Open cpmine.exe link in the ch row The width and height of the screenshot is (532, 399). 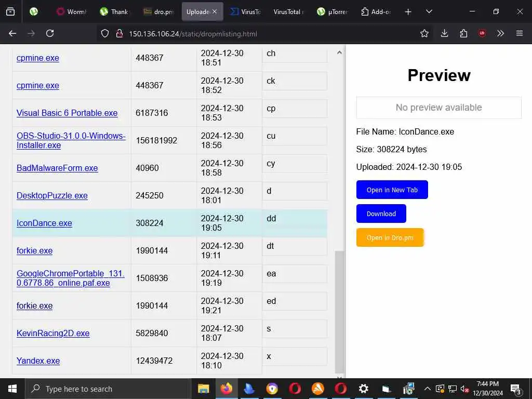pyautogui.click(x=37, y=58)
